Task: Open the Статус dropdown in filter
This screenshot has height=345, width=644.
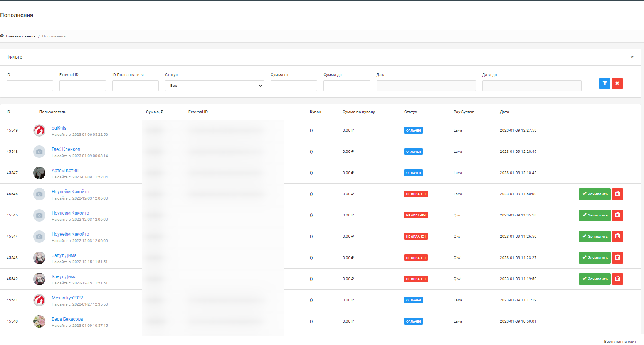Action: (x=214, y=86)
